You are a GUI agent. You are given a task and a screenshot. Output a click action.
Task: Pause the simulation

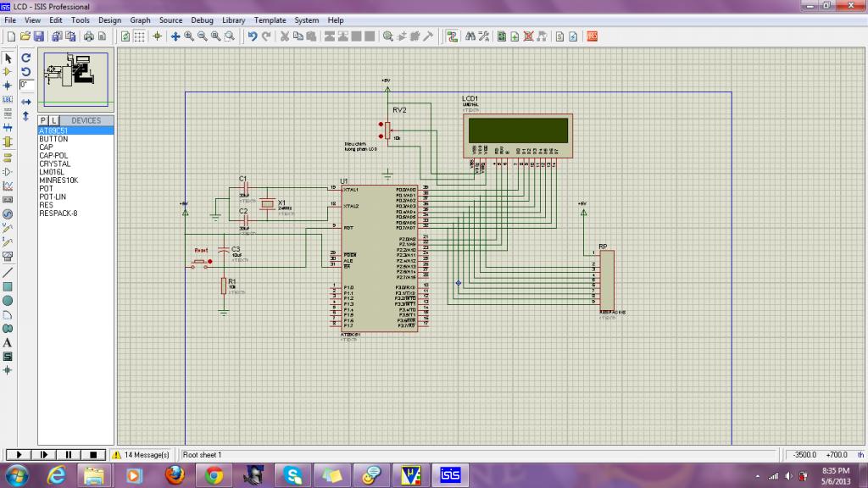coord(70,455)
